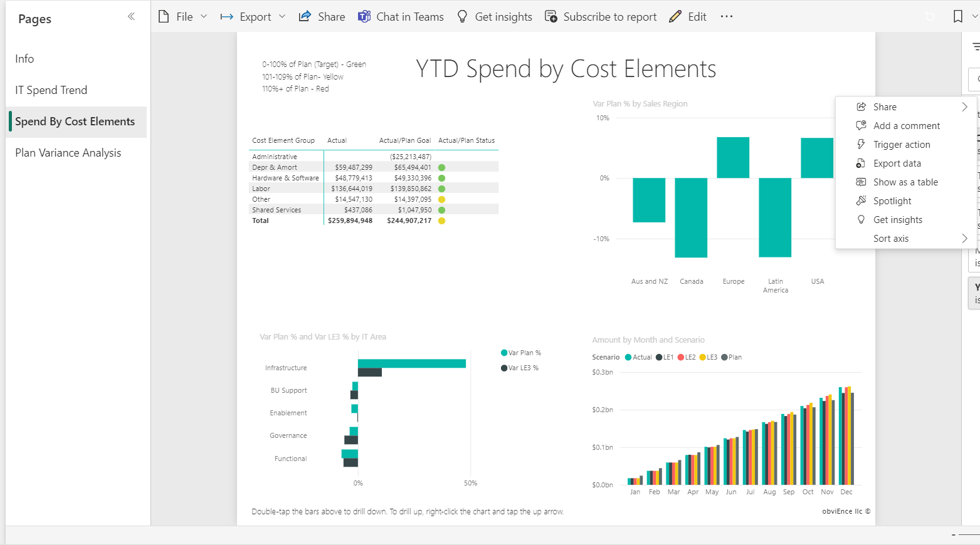Screen dimensions: 980x545
Task: Toggle the Actual scenario legend item
Action: point(639,357)
